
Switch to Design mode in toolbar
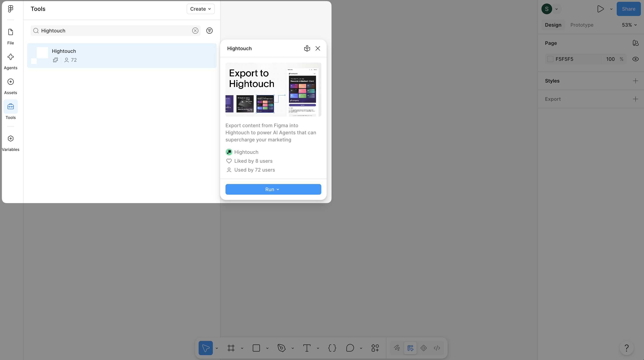tap(410, 348)
